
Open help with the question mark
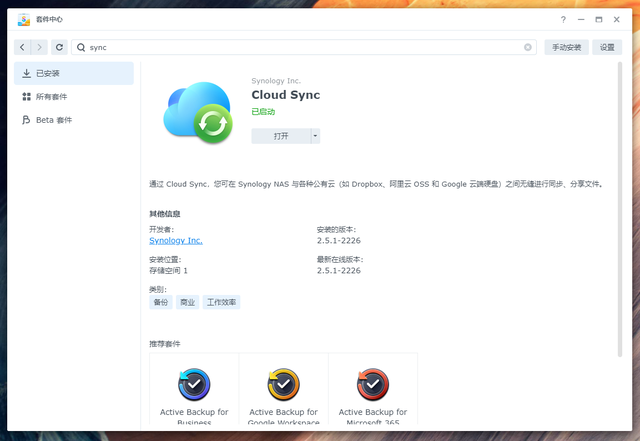[563, 20]
